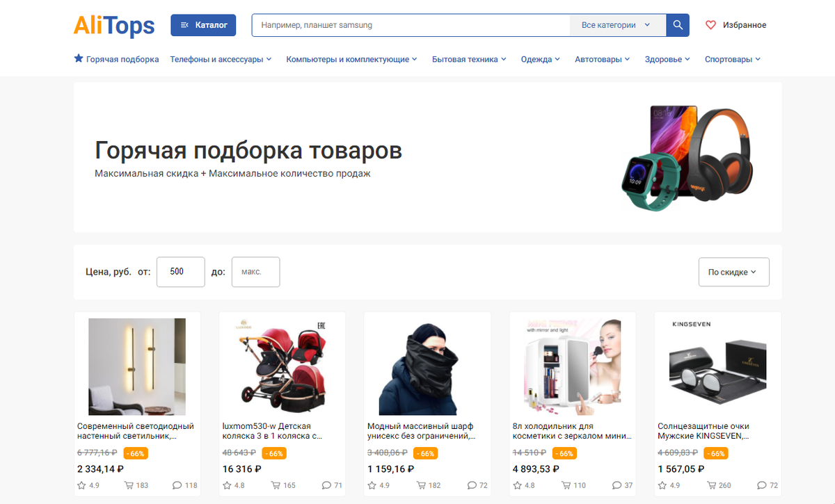Viewport: 835px width, 504px height.
Task: Click rating star on cosmetics fridge card
Action: [518, 485]
